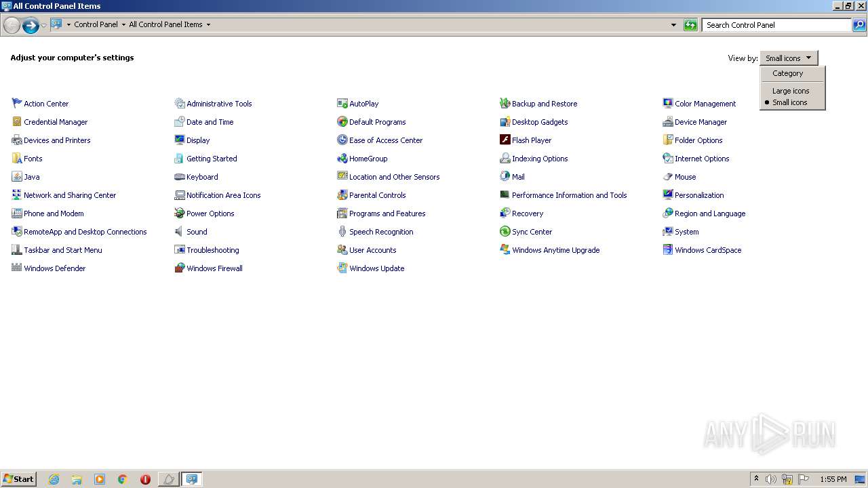This screenshot has width=868, height=488.
Task: Expand the Control Panel breadcrumb arrow
Action: click(123, 24)
